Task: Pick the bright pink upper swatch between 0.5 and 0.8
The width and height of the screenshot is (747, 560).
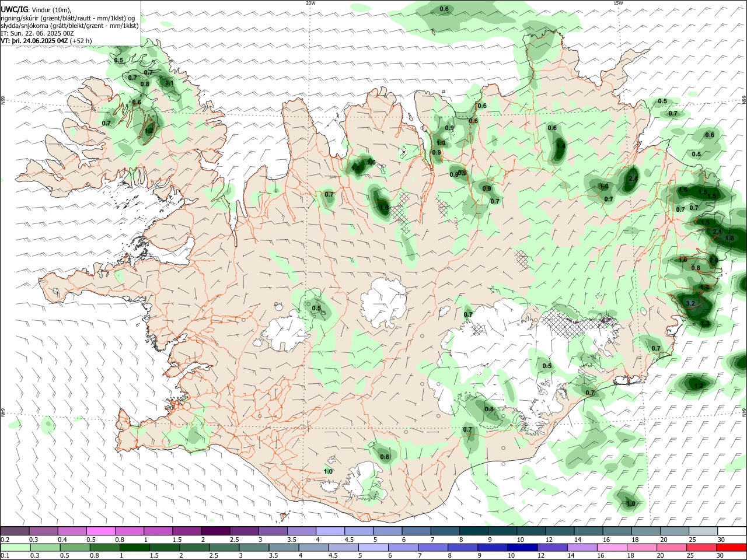Action: [101, 531]
